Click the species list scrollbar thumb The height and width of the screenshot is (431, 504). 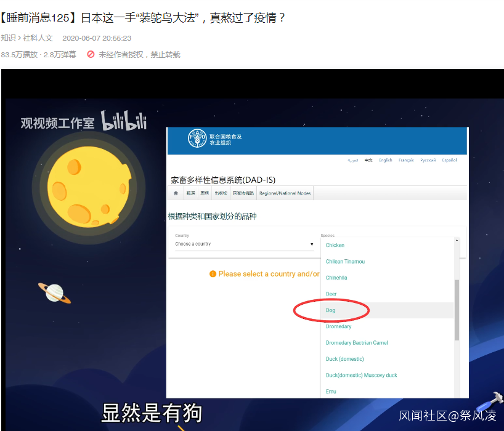coord(457,310)
